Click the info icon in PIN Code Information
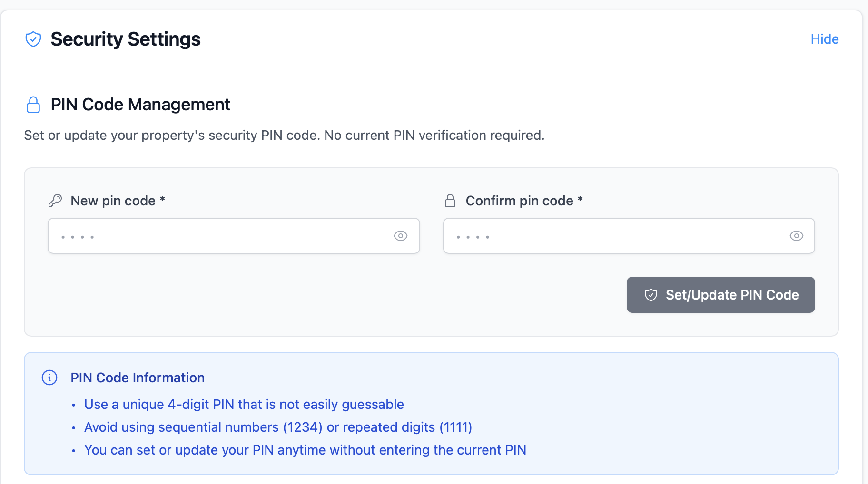 [x=49, y=378]
